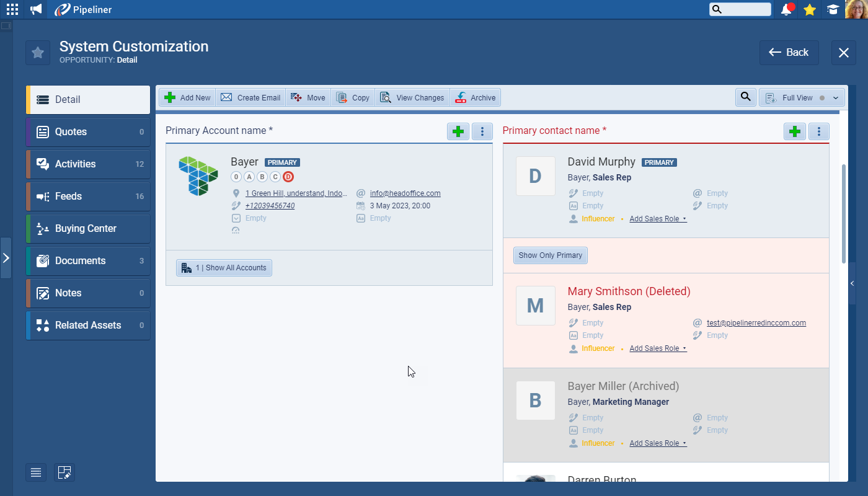Click the green plus above Primary Account

[x=458, y=131]
